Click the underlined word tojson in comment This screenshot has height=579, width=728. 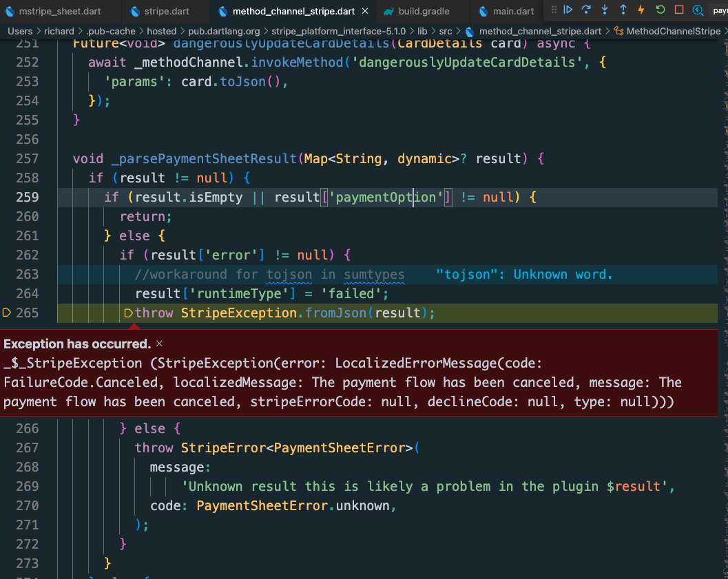pyautogui.click(x=289, y=275)
